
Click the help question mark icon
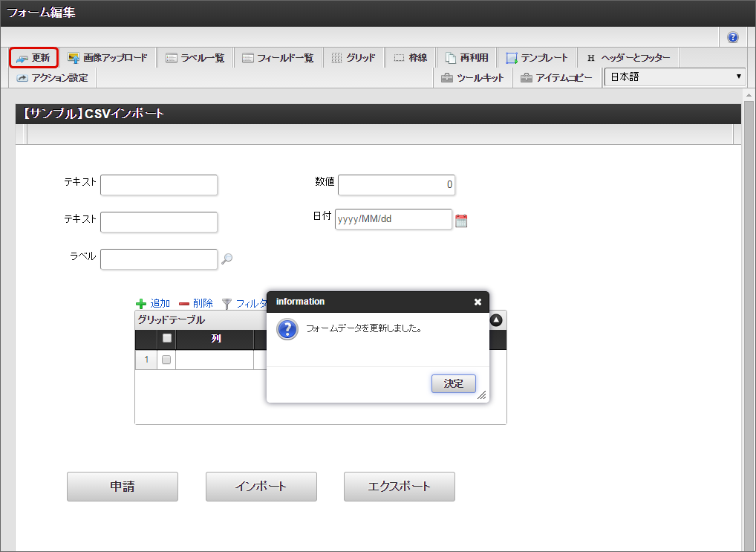point(733,37)
